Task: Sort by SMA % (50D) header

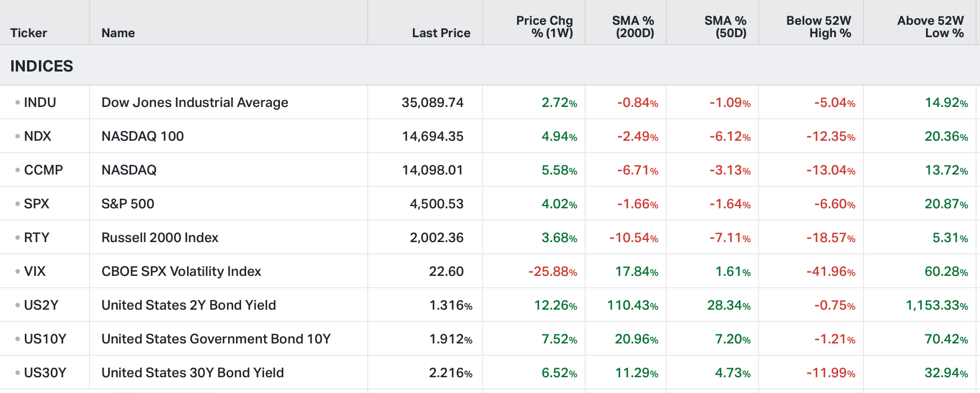Action: tap(725, 27)
